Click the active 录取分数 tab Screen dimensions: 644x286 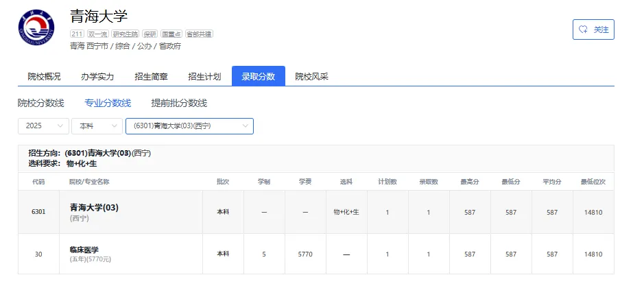pyautogui.click(x=259, y=76)
